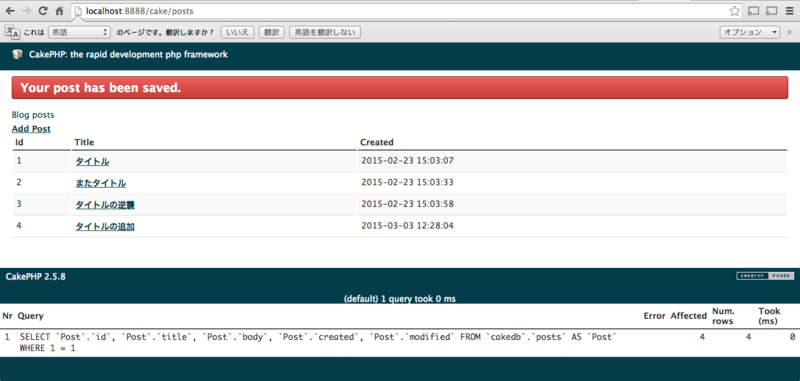Click the CakePHP logo icon in the header
The width and height of the screenshot is (800, 381).
pyautogui.click(x=17, y=55)
